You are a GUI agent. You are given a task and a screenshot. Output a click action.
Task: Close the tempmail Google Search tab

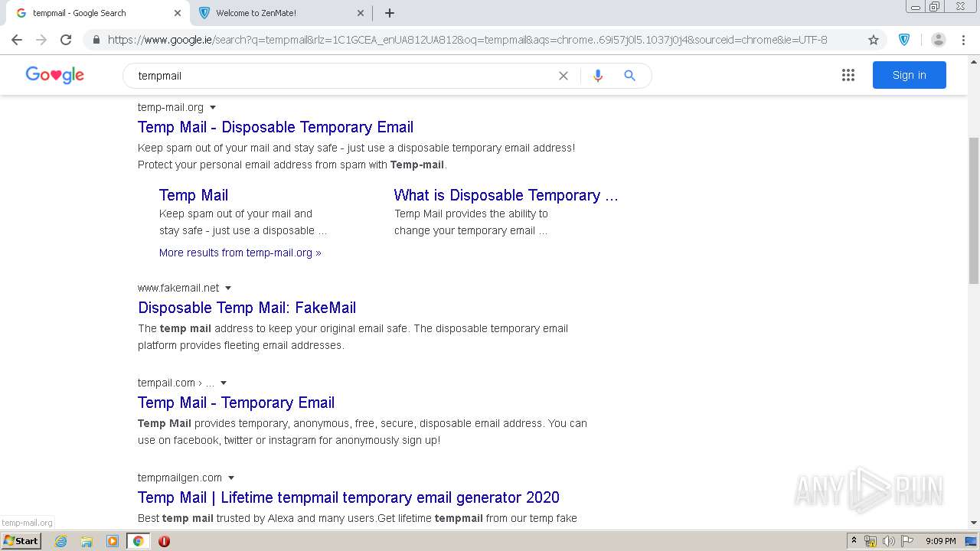178,13
